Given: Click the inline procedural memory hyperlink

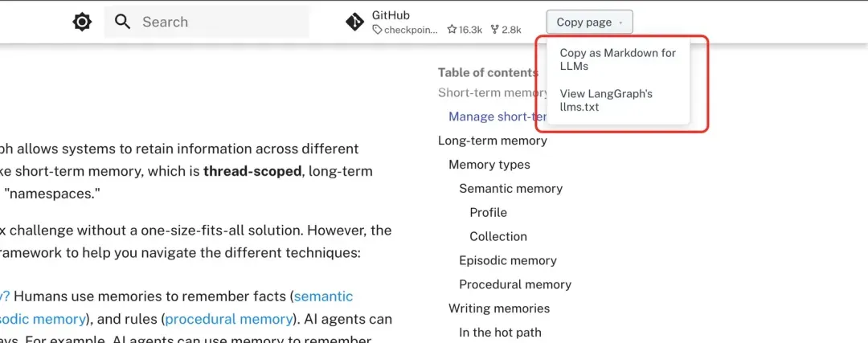Looking at the screenshot, I should (228, 319).
